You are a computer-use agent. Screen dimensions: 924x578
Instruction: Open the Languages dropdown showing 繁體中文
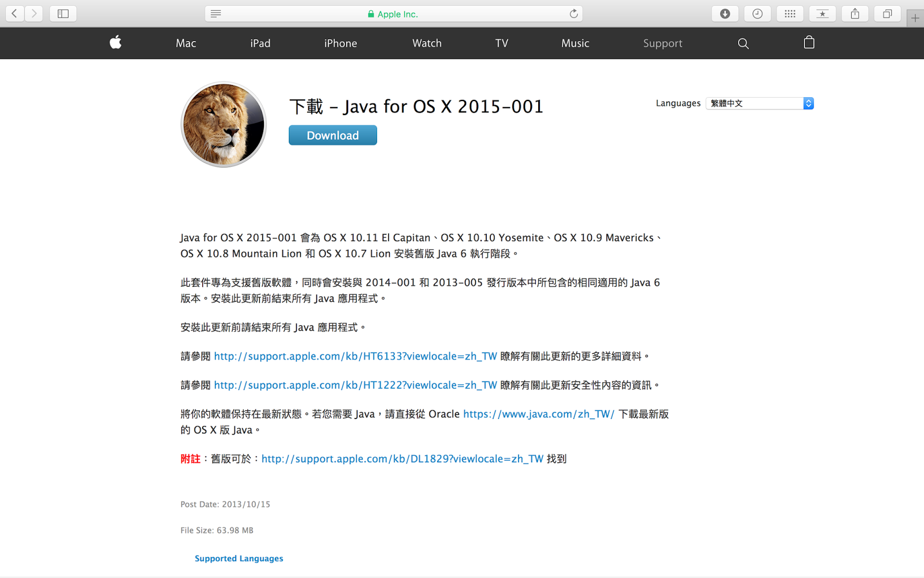[x=759, y=103]
